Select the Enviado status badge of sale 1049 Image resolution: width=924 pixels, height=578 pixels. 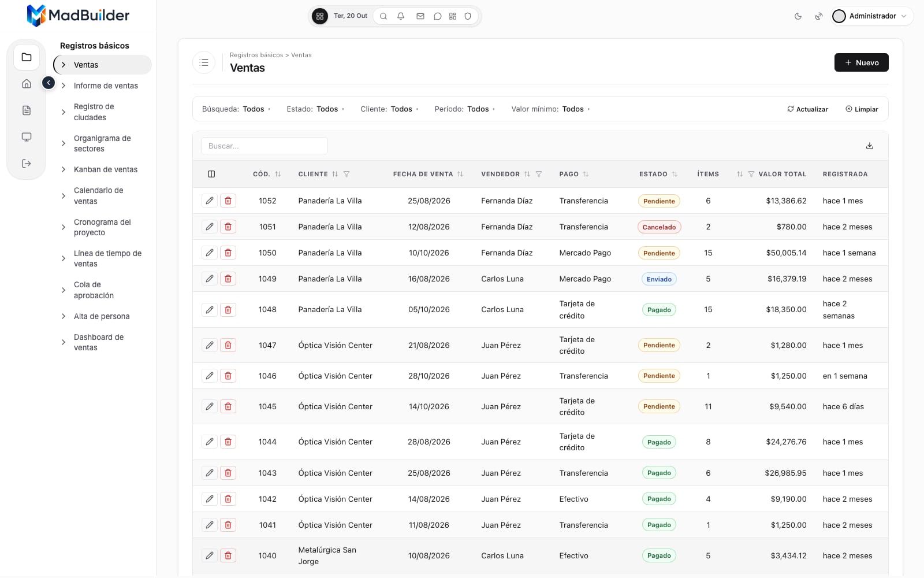point(659,279)
